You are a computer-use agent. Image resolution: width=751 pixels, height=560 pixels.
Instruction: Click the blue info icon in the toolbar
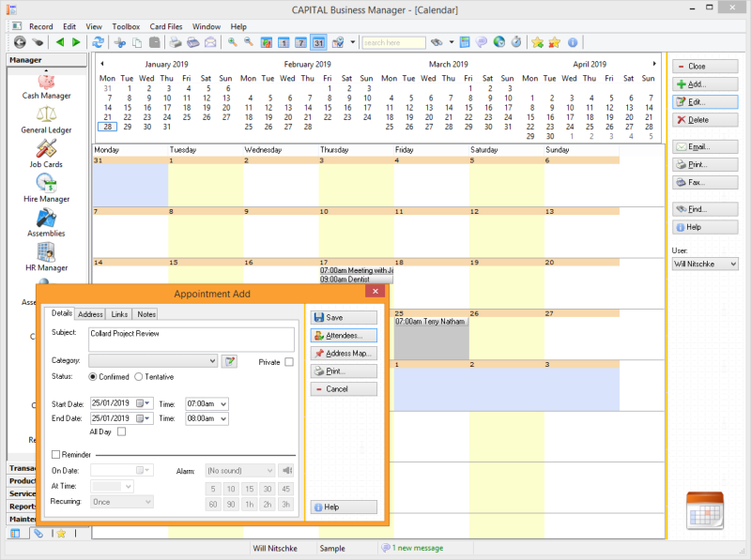[x=573, y=42]
